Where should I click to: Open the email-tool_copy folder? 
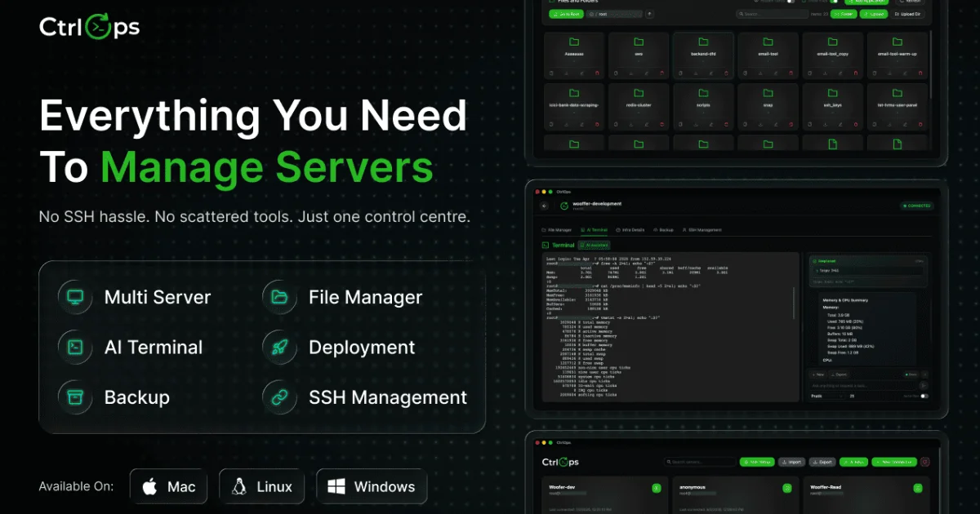[832, 55]
